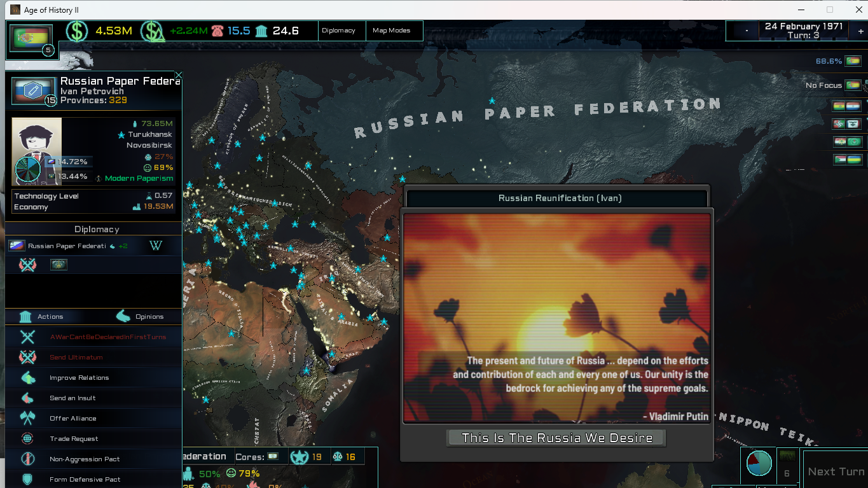Click the player country flag in top-left
868x488 pixels.
(29, 37)
